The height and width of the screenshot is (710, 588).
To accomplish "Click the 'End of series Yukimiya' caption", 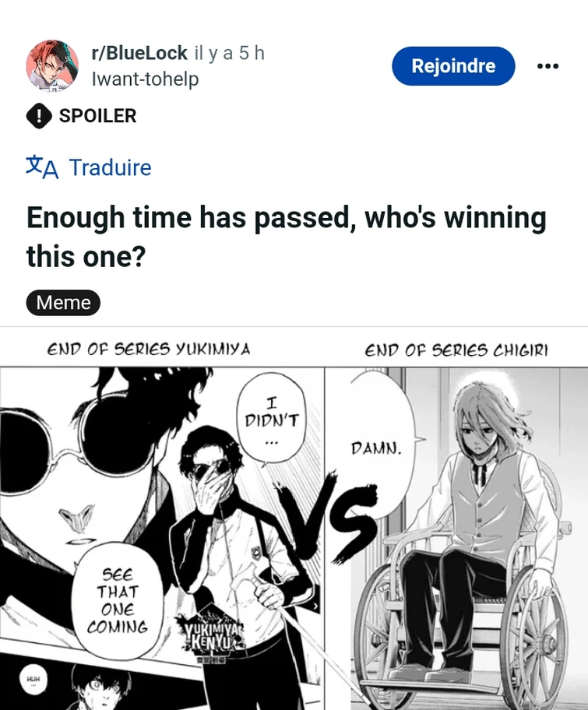I will (149, 349).
